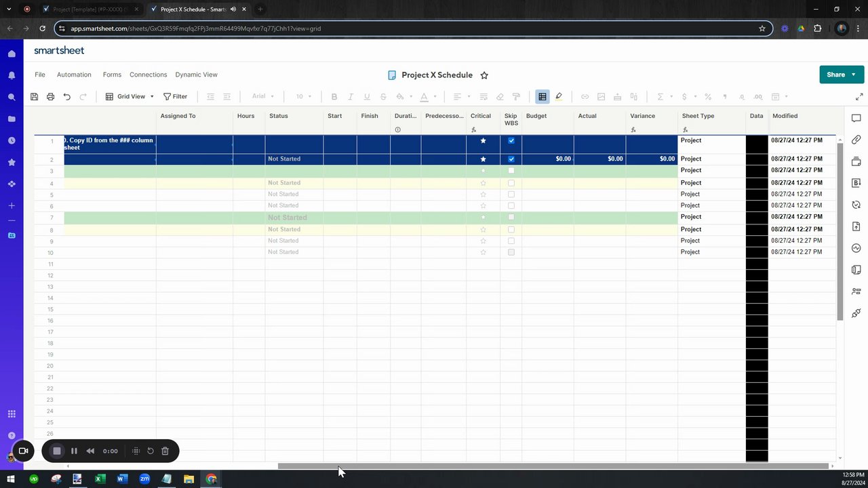The image size is (868, 488).
Task: Open the text color dropdown arrow
Action: [x=435, y=97]
